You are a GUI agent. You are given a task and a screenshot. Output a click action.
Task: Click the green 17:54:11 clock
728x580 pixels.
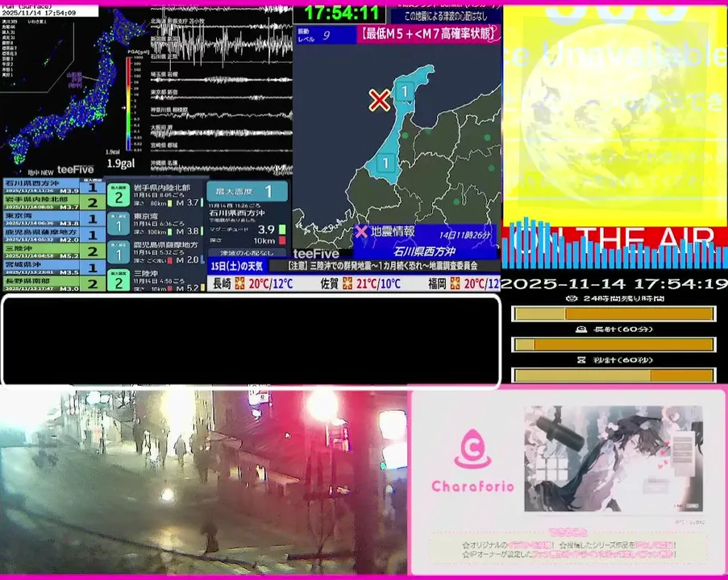tap(340, 14)
